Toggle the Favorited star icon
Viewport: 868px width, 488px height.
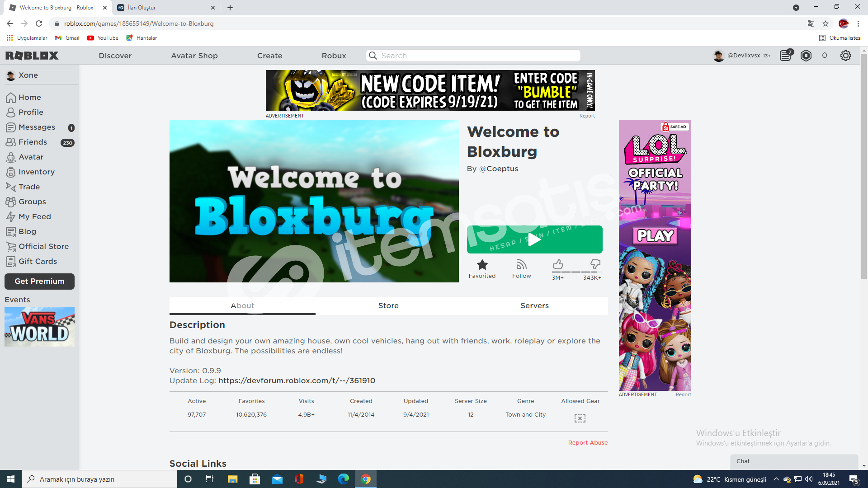pos(482,264)
